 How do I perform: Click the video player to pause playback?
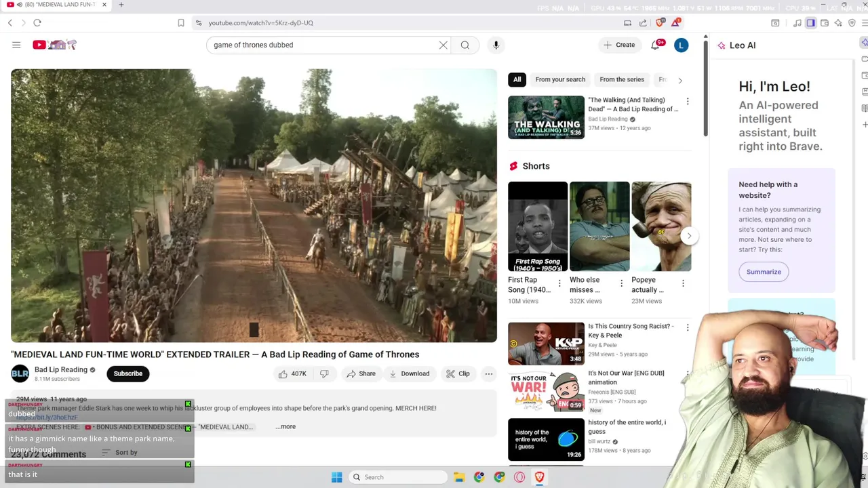pos(254,205)
